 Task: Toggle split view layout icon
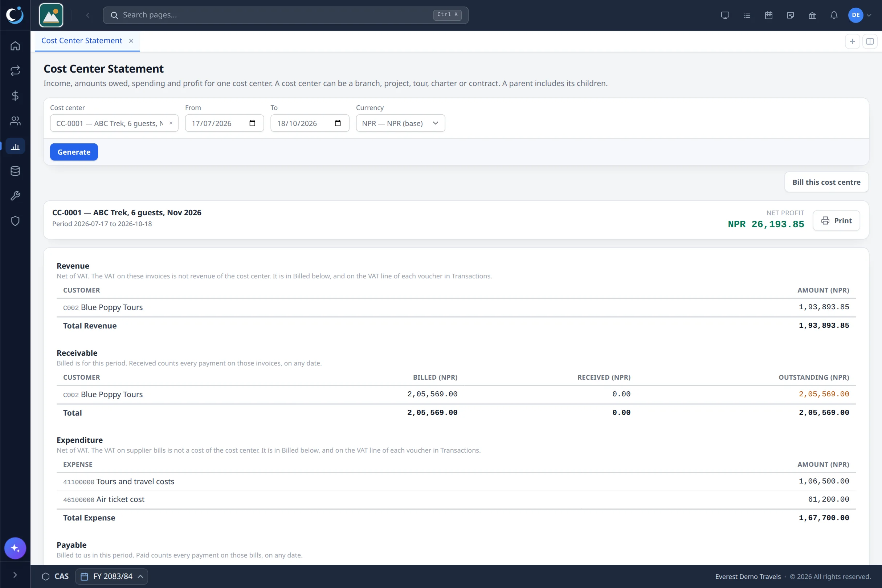click(870, 41)
